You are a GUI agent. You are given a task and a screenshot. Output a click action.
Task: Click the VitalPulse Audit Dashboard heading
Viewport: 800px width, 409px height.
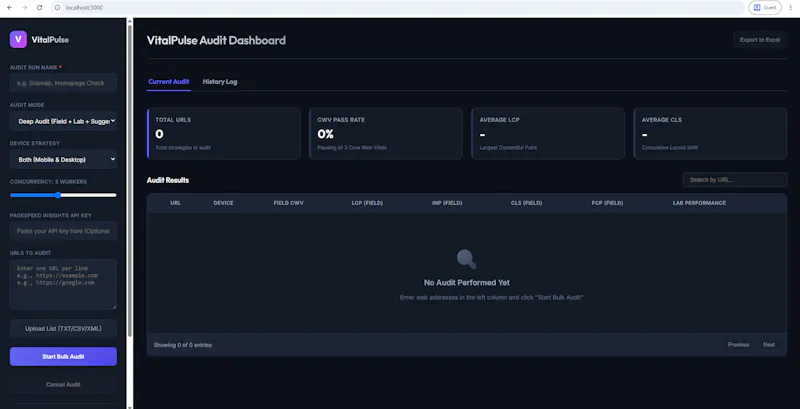[x=216, y=40]
